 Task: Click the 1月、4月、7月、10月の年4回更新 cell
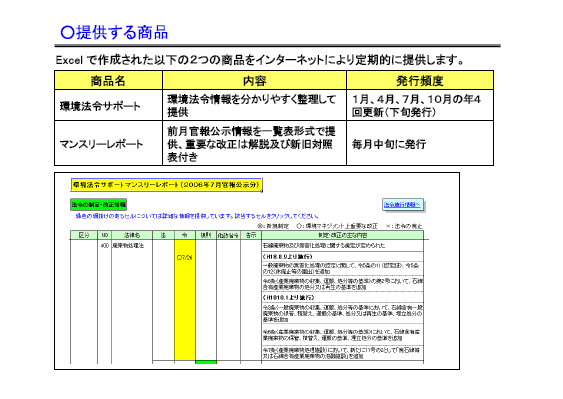[x=420, y=106]
